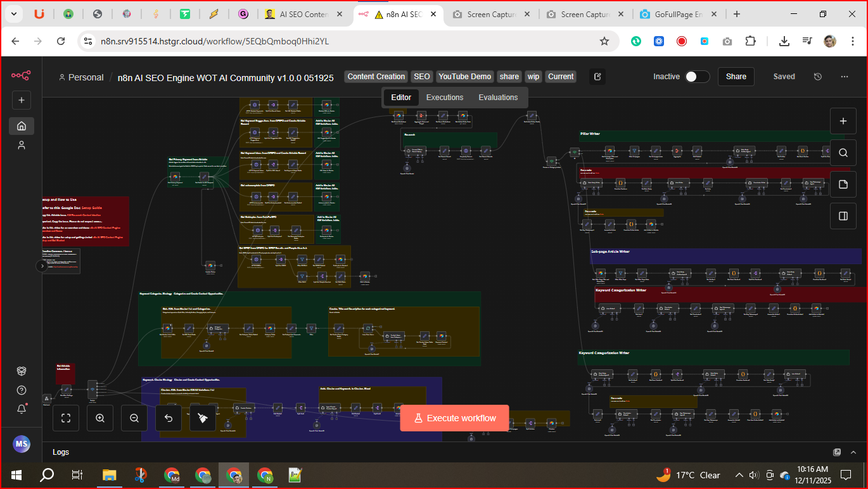Open the MS user avatar menu
This screenshot has width=868, height=489.
22,444
